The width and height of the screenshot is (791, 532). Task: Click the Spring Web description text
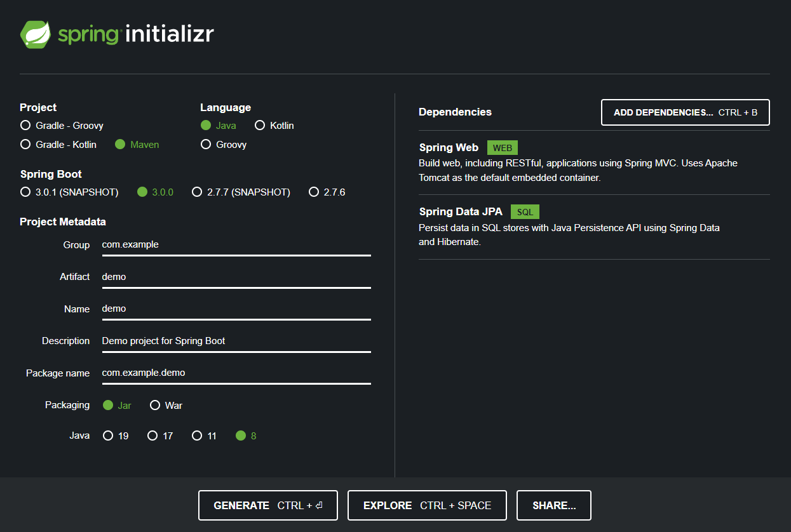(x=578, y=170)
